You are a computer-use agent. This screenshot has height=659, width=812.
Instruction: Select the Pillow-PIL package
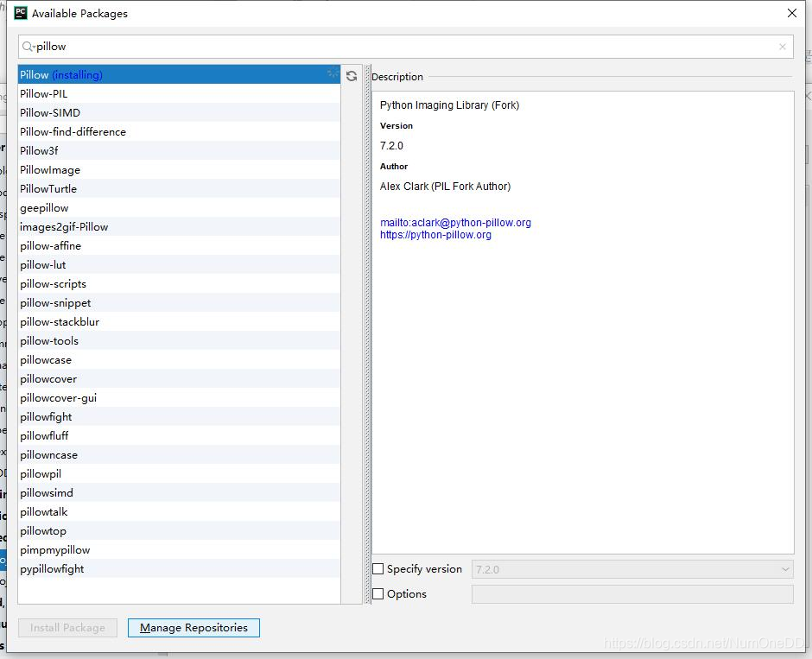[179, 93]
